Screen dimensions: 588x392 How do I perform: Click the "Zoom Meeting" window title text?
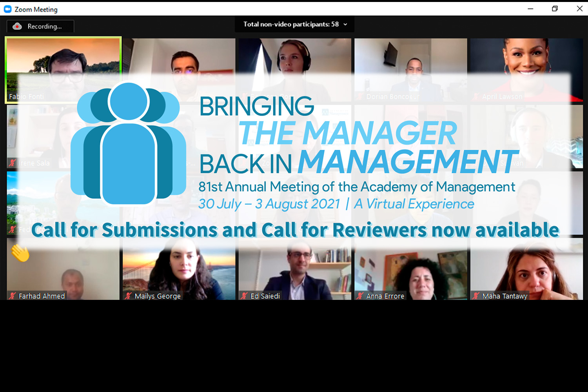[36, 9]
